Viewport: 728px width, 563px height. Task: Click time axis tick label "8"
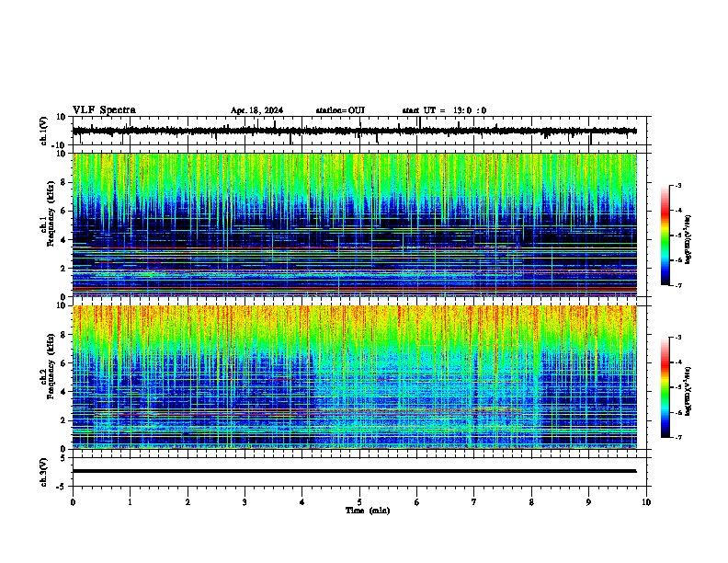coord(531,502)
